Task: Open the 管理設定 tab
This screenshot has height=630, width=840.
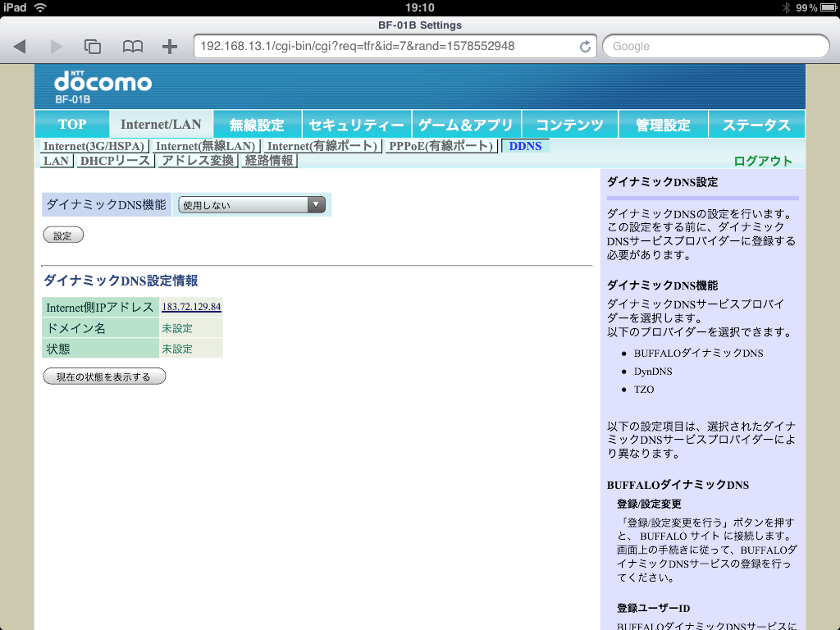Action: click(663, 125)
